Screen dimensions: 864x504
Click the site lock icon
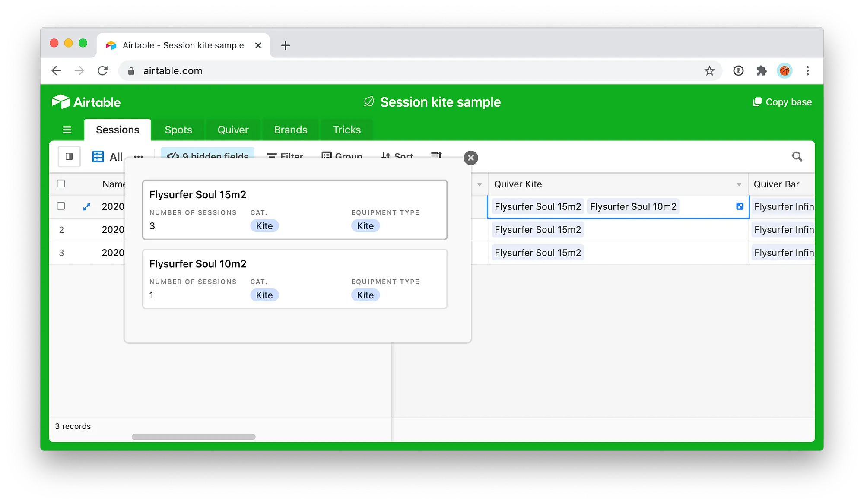click(131, 71)
